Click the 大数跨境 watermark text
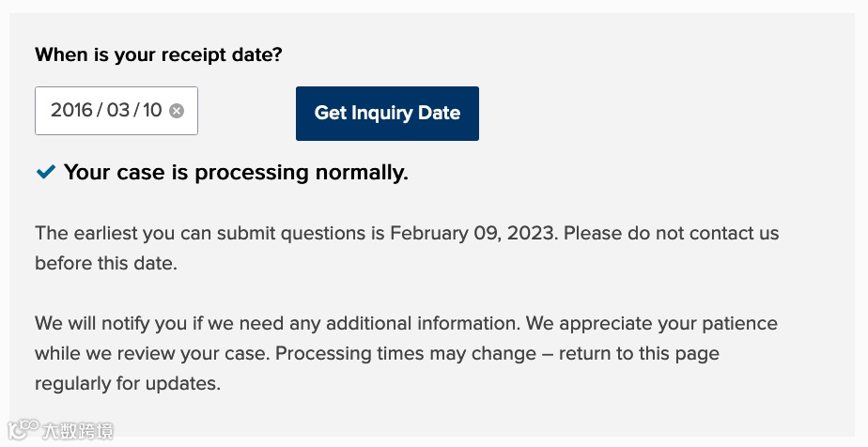868x447 pixels. click(79, 431)
